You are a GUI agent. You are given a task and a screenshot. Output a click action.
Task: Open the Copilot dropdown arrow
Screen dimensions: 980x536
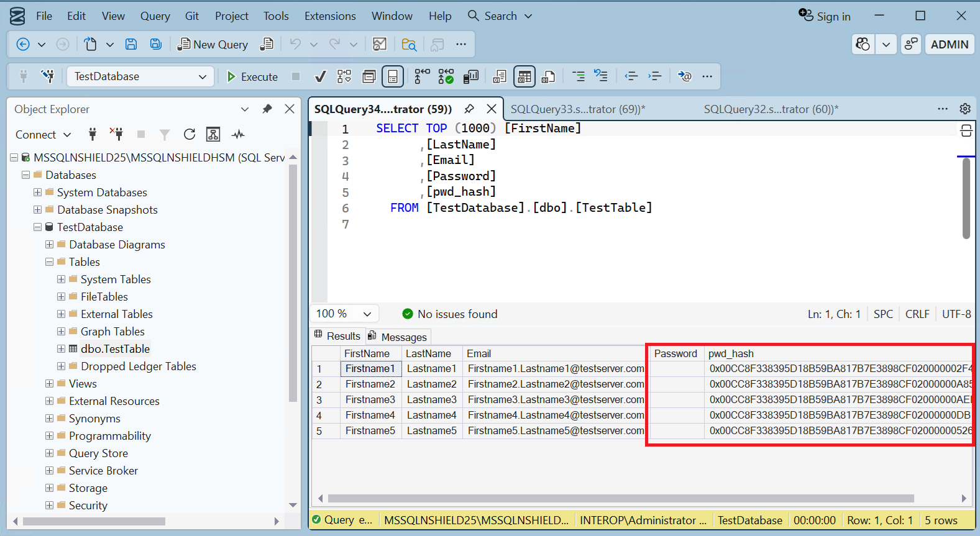pyautogui.click(x=886, y=44)
